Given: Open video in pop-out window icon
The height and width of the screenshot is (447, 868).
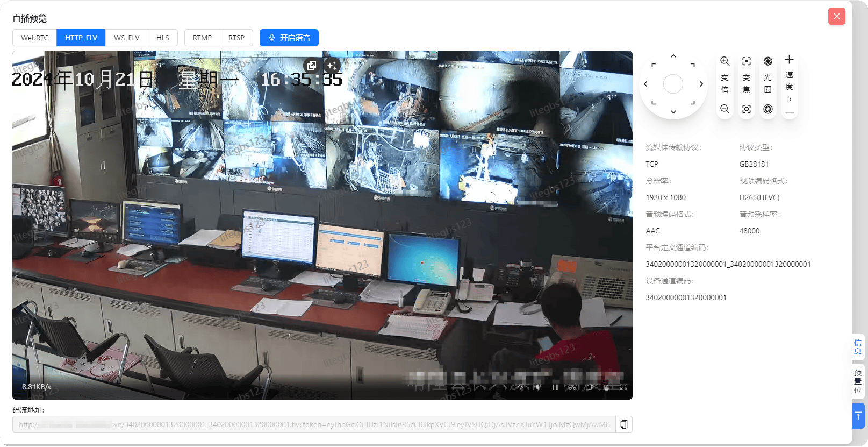Looking at the screenshot, I should [311, 66].
